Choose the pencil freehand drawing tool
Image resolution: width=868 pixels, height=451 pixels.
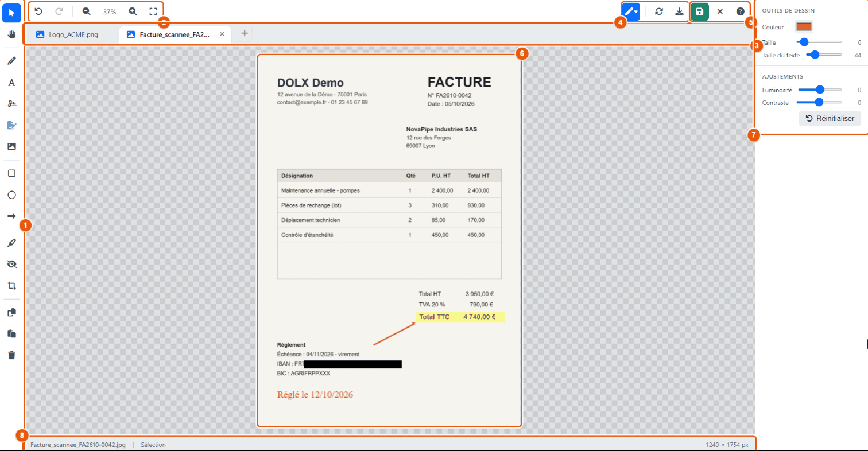pos(11,61)
